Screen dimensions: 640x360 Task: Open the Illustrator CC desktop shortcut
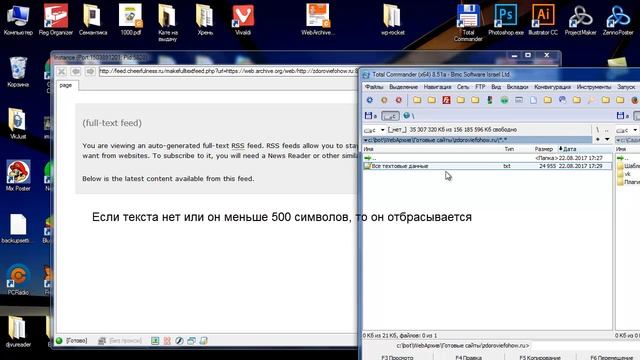(x=543, y=19)
